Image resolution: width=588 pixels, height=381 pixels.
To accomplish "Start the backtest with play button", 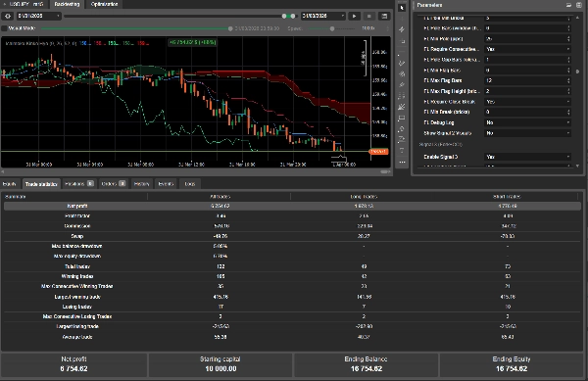I will pyautogui.click(x=354, y=16).
